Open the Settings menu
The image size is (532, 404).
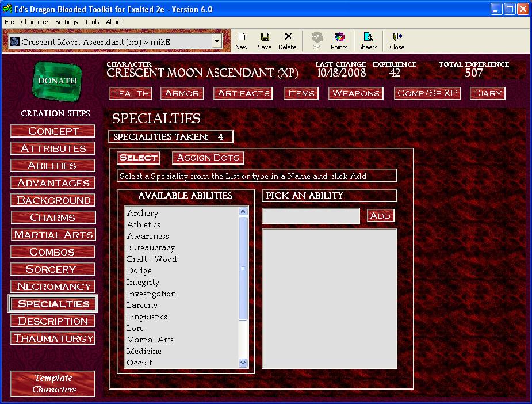pyautogui.click(x=67, y=22)
